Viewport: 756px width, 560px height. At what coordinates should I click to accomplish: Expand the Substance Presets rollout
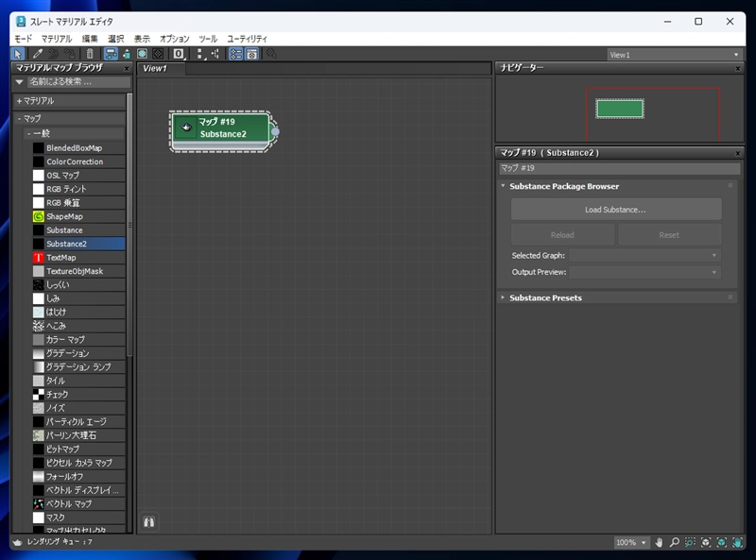(x=545, y=297)
